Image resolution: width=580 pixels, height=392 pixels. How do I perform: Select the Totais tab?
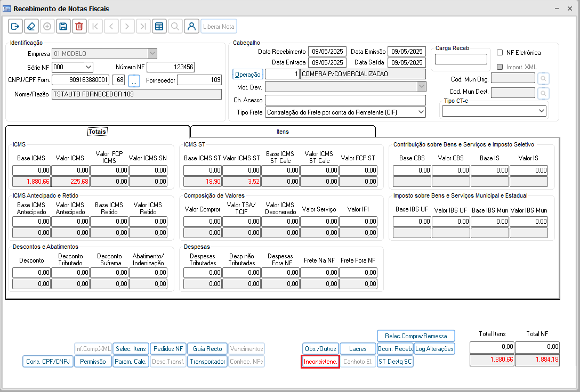98,131
